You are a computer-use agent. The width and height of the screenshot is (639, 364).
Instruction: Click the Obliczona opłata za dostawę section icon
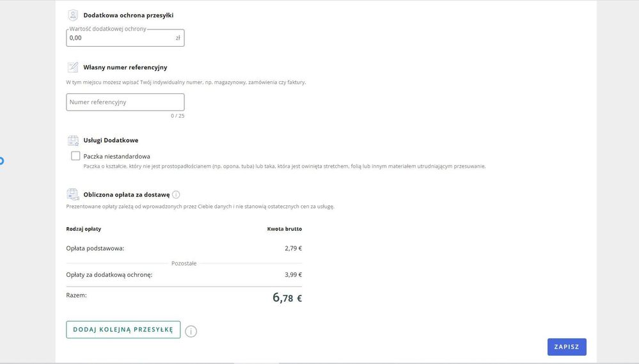pos(73,194)
